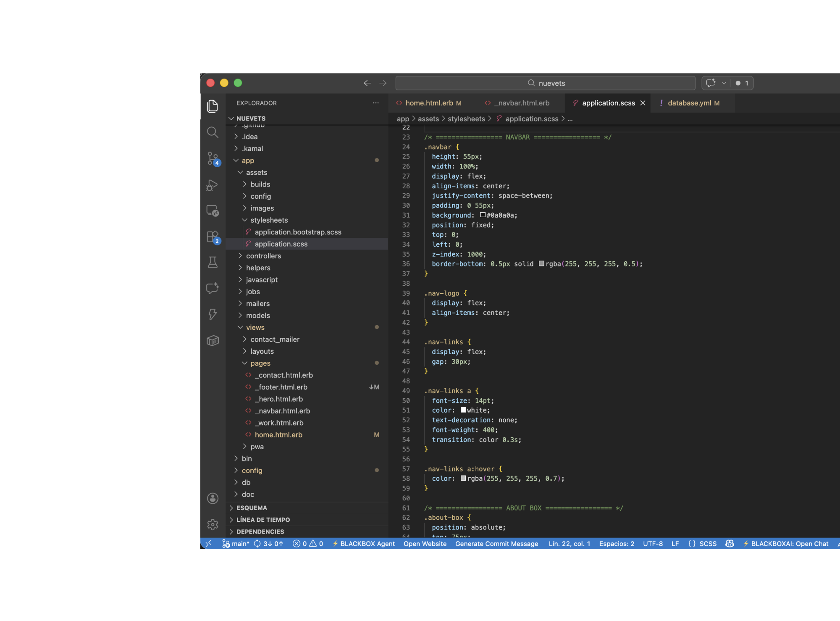The image size is (840, 621).
Task: Open the #0a0a0a background color swatch
Action: [x=482, y=215]
